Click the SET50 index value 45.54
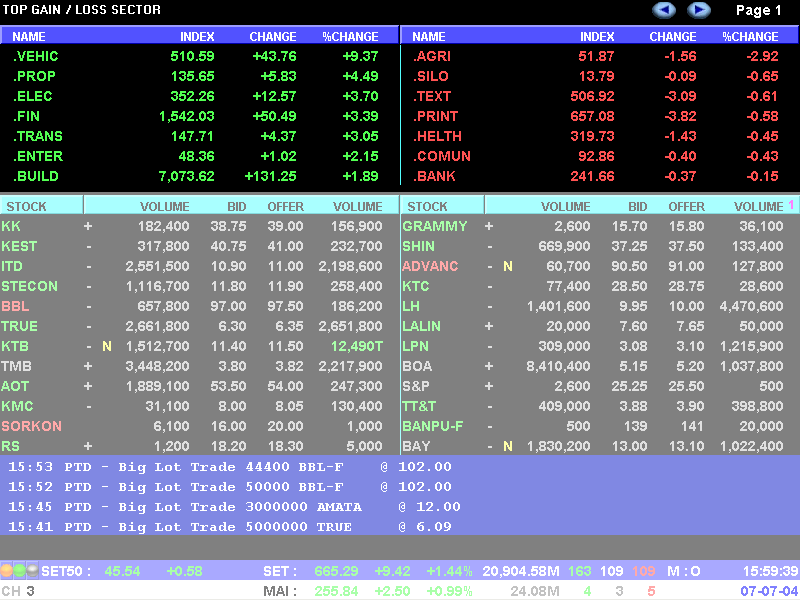Viewport: 800px width, 600px height. point(122,571)
